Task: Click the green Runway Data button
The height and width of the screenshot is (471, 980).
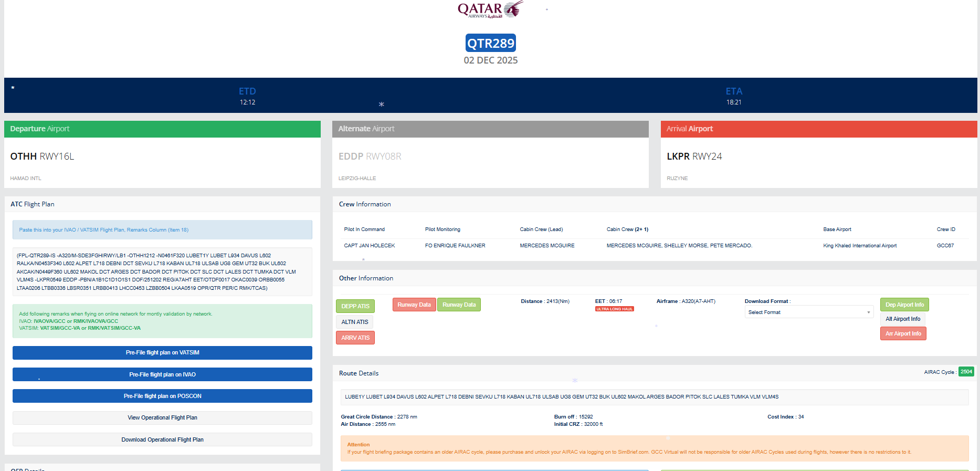Action: tap(459, 305)
